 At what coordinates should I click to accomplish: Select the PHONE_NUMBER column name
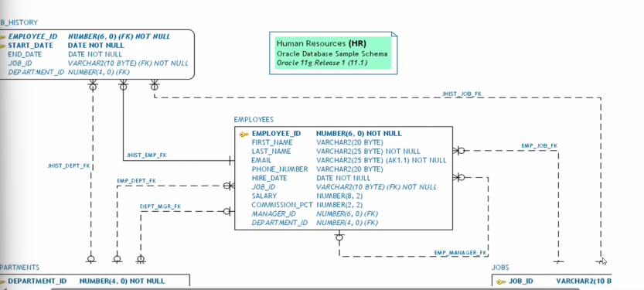point(280,169)
